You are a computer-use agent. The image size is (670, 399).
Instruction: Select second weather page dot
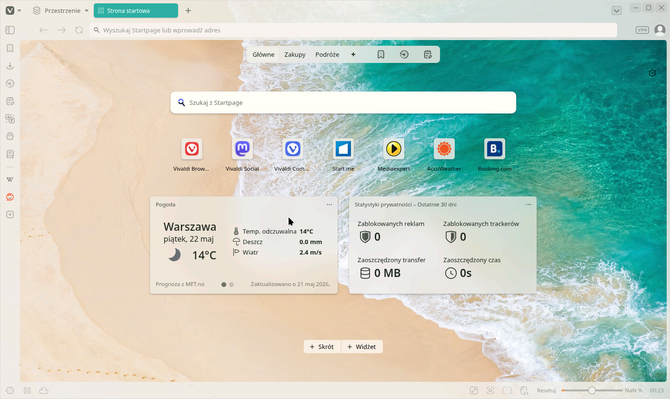[x=231, y=285]
